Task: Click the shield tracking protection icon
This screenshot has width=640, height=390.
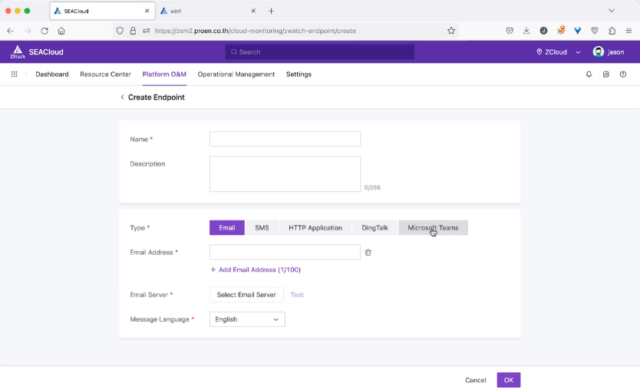Action: (120, 31)
